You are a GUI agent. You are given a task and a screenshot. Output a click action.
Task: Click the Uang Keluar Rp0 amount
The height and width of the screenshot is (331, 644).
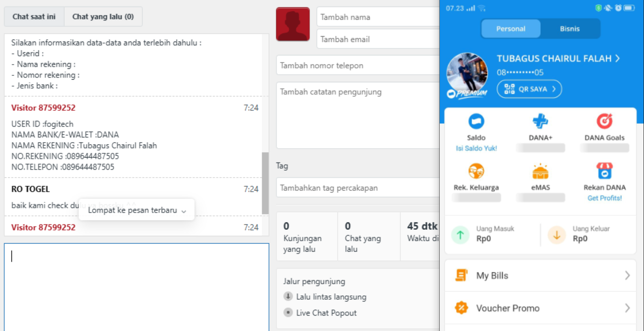click(x=580, y=238)
